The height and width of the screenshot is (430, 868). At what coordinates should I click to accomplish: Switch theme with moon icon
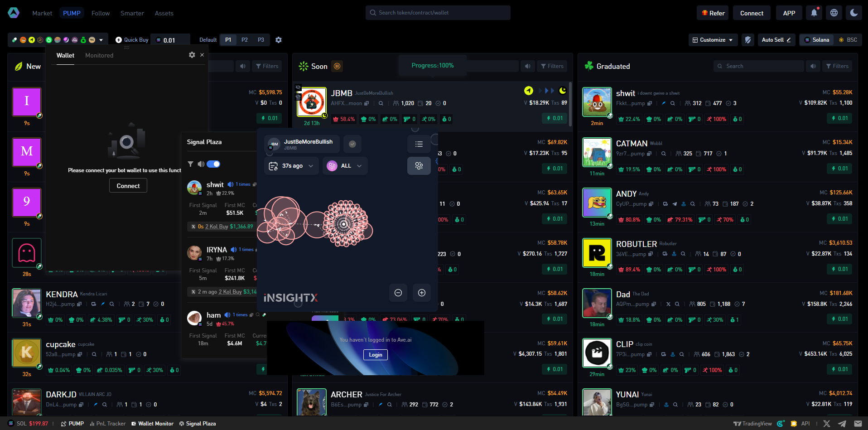854,13
